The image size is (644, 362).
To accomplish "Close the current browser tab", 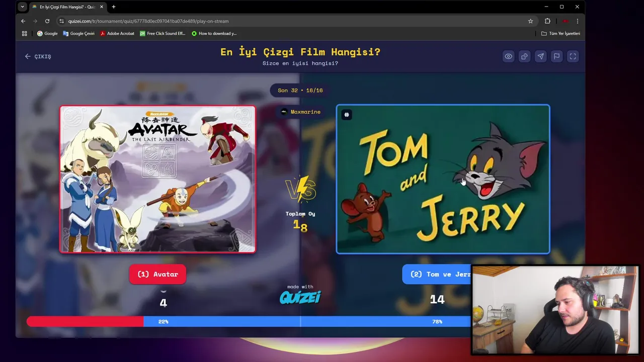I will pyautogui.click(x=102, y=7).
